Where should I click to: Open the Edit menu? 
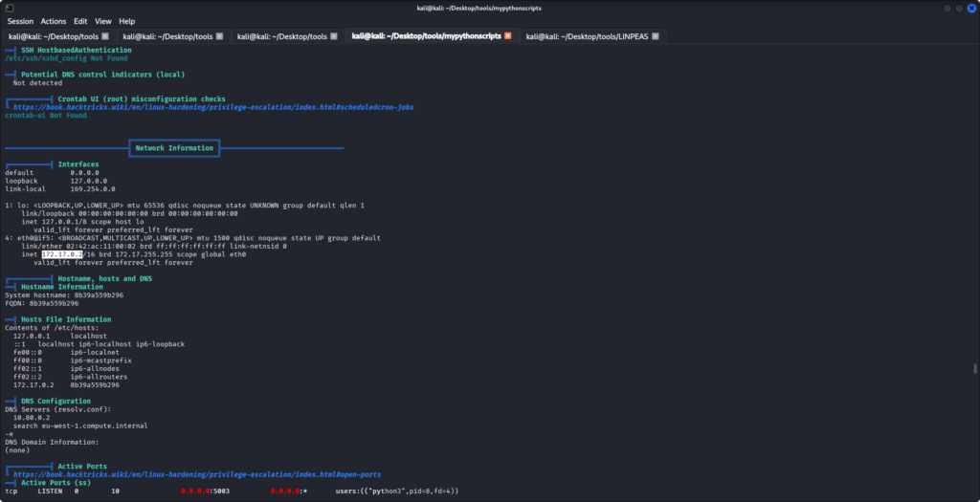80,21
